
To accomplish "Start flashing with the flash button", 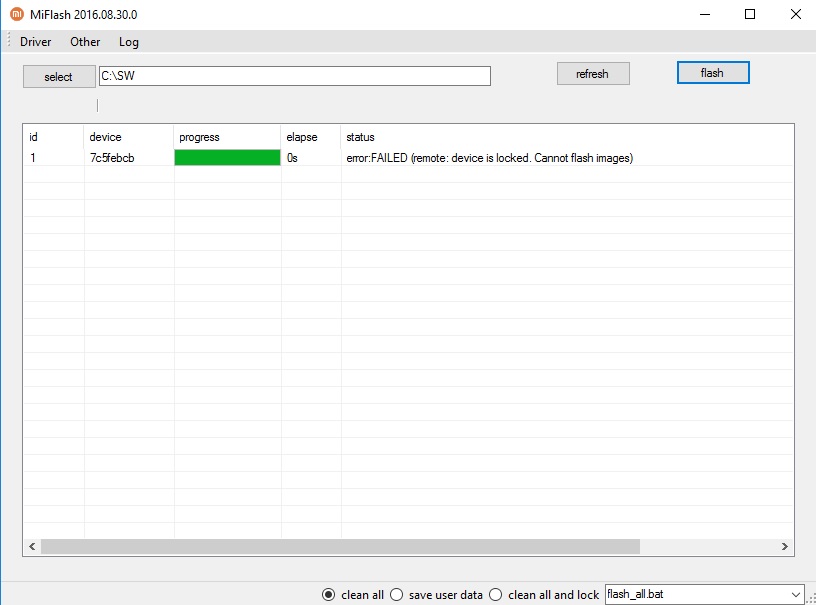I will point(713,72).
